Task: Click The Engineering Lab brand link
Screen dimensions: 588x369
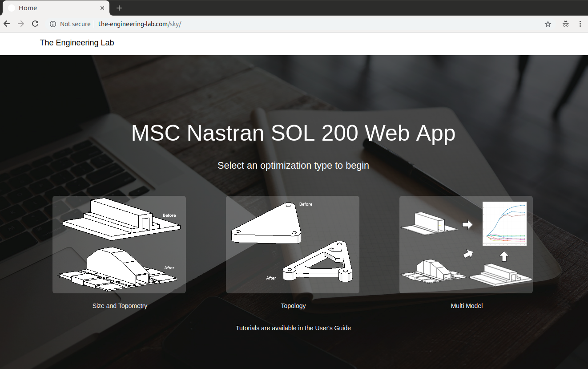Action: click(x=77, y=43)
